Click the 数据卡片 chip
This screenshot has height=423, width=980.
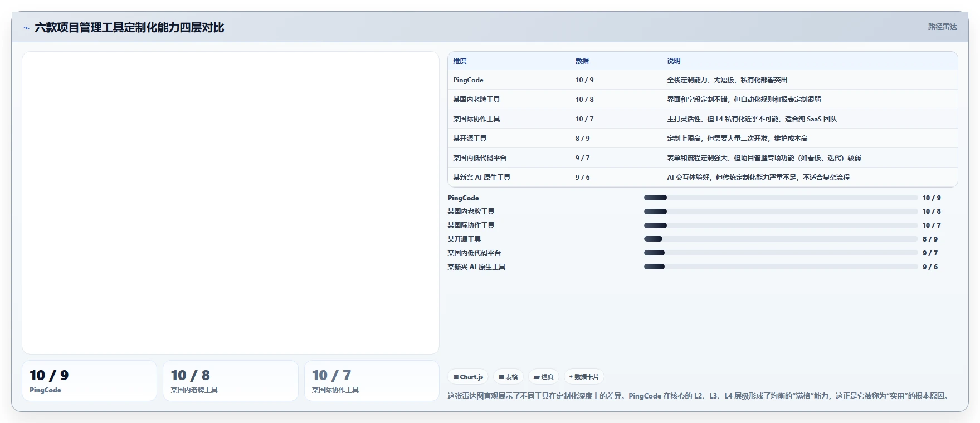584,377
